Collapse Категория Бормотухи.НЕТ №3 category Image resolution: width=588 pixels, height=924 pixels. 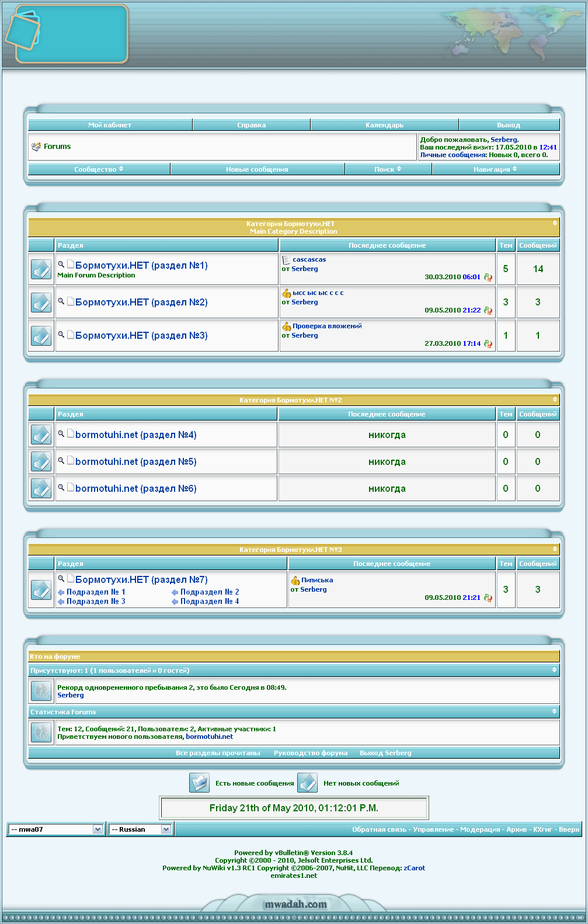tap(555, 549)
